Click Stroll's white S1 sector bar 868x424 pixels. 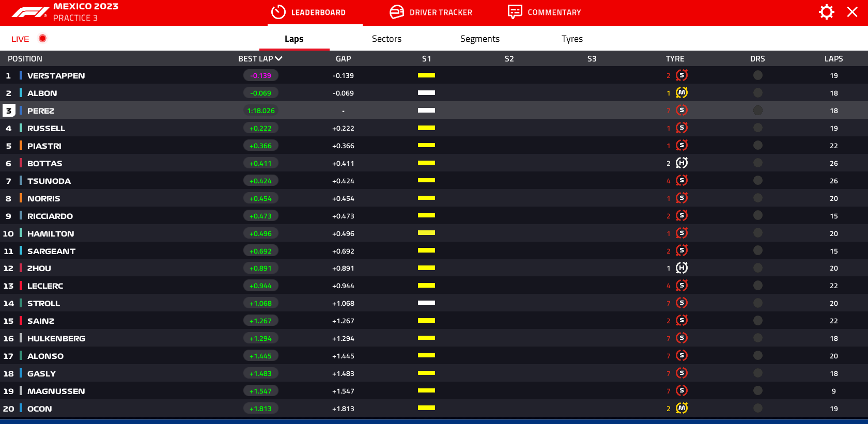tap(426, 303)
